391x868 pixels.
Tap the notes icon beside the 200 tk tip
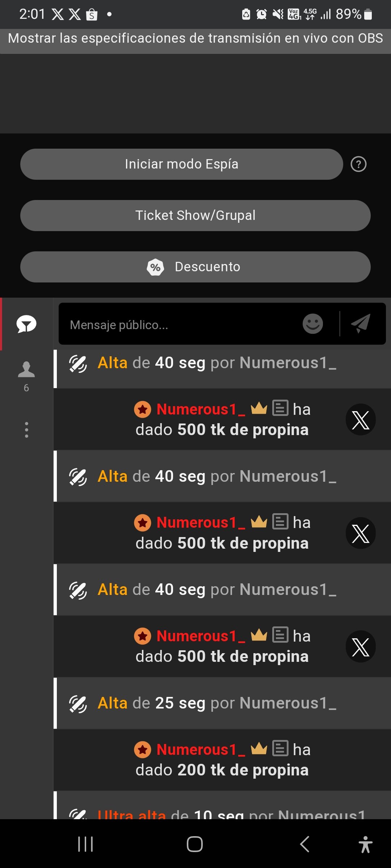pyautogui.click(x=280, y=749)
